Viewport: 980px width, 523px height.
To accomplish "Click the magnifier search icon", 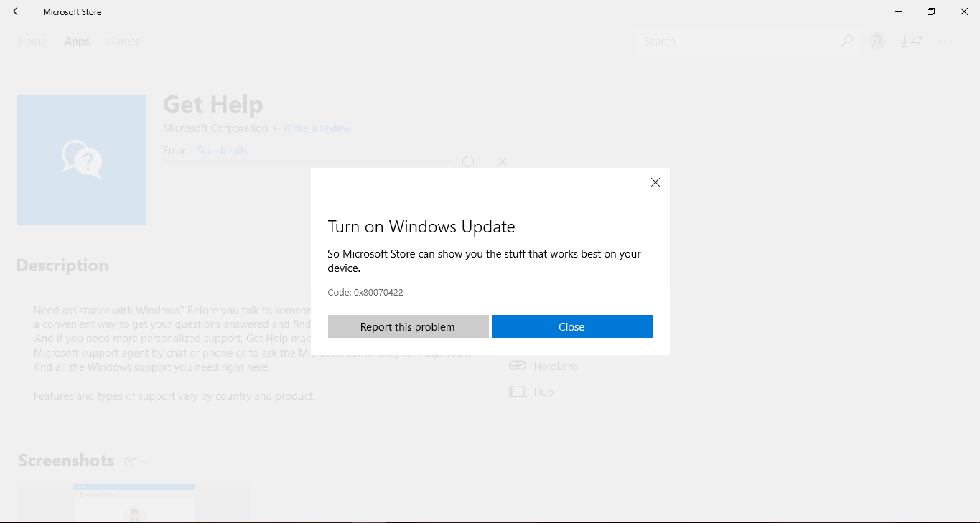I will 847,42.
